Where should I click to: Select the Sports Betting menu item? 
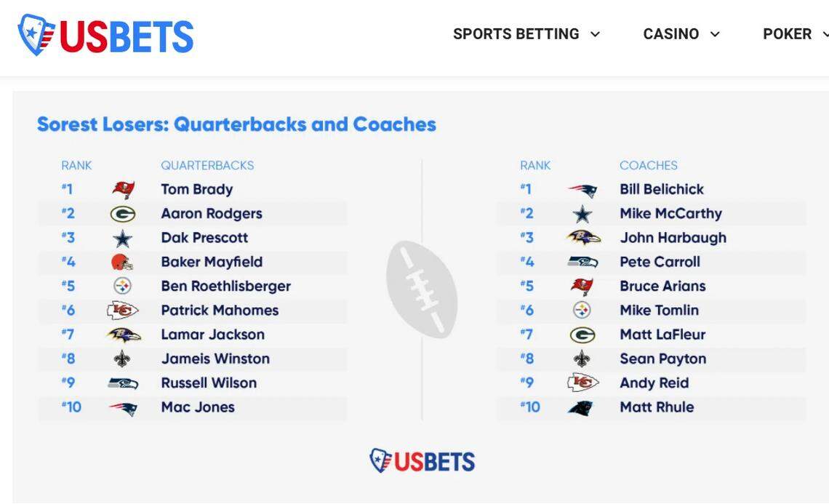click(516, 33)
